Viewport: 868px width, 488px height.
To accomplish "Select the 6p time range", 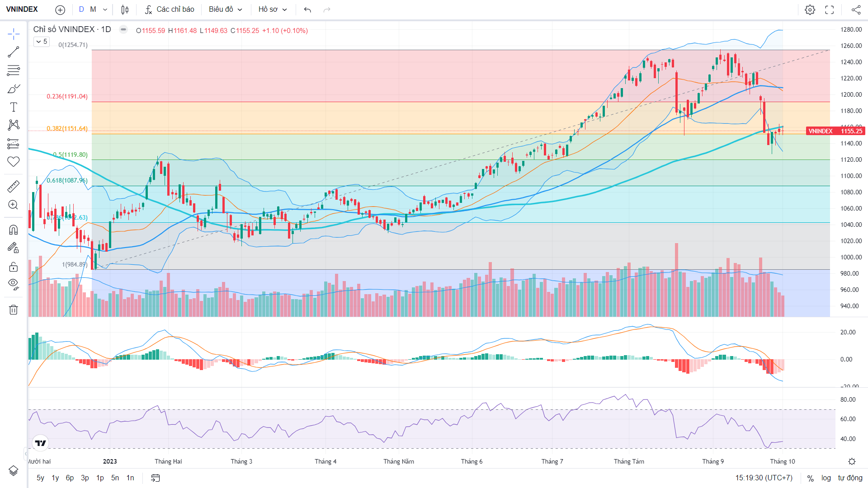I will 70,478.
